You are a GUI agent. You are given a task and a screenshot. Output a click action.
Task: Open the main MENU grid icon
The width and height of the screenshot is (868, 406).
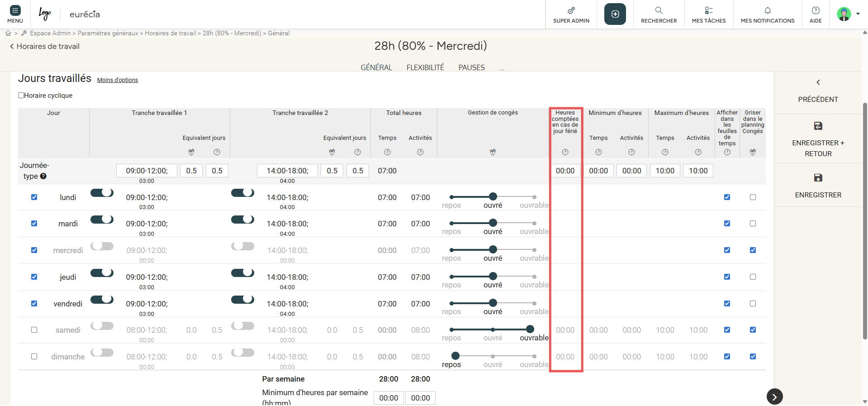point(15,10)
